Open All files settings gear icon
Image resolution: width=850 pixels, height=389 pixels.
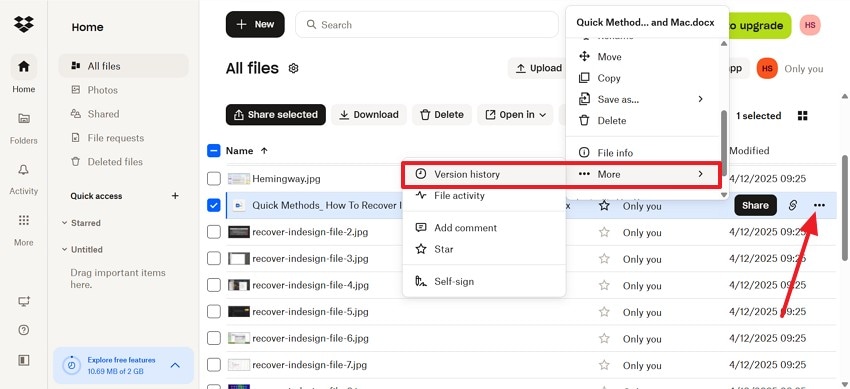point(293,68)
